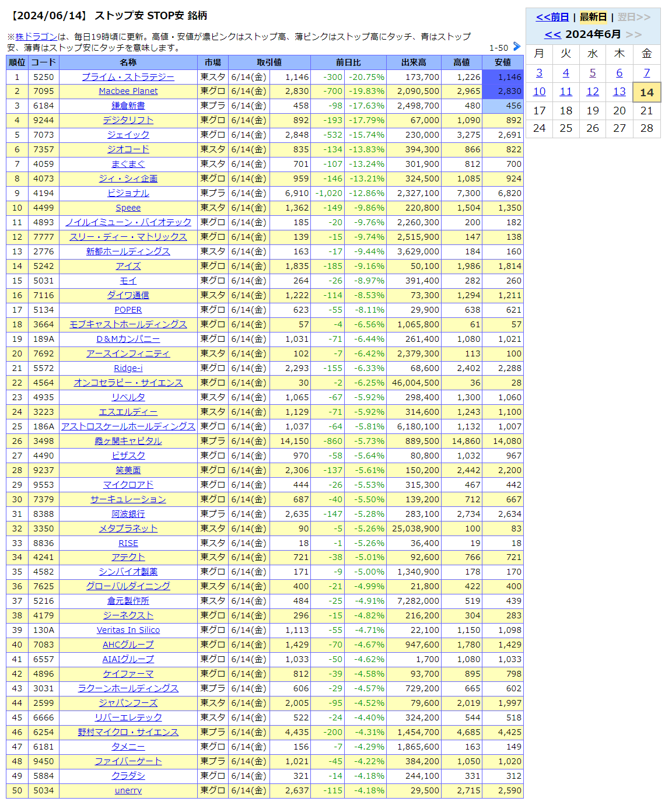Select calendar date 7 of June
The width and height of the screenshot is (672, 812).
click(x=647, y=73)
